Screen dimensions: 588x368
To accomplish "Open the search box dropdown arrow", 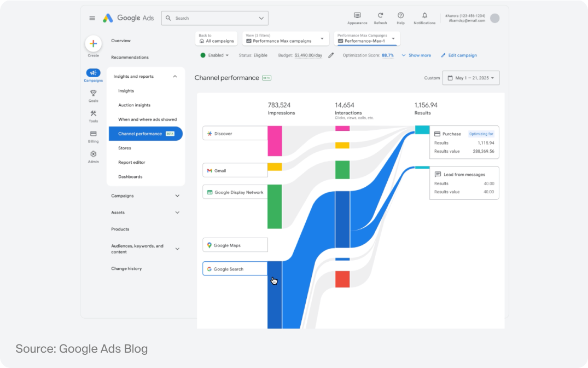I will click(261, 18).
